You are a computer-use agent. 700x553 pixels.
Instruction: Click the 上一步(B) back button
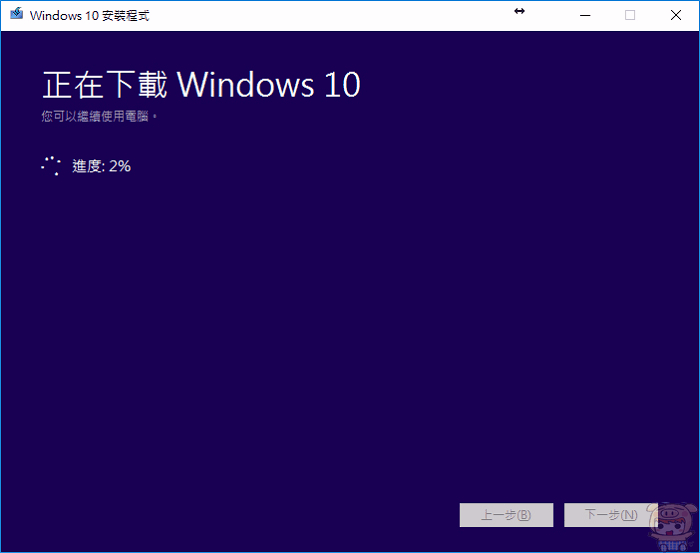pos(506,515)
